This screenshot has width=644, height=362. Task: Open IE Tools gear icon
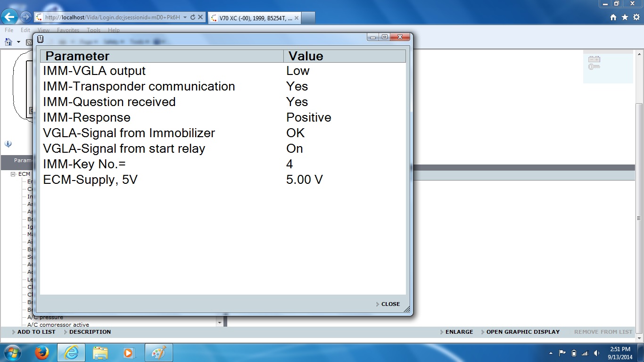(636, 17)
